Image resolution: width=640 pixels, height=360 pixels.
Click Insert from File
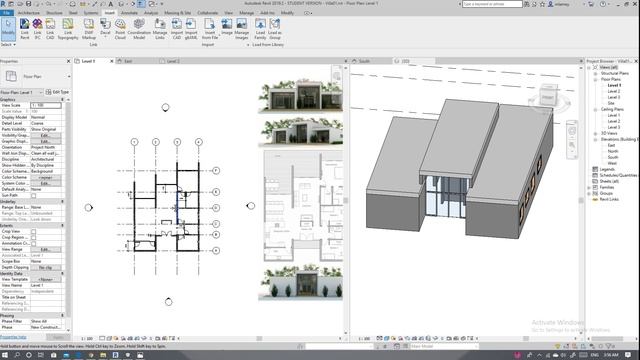pos(210,29)
